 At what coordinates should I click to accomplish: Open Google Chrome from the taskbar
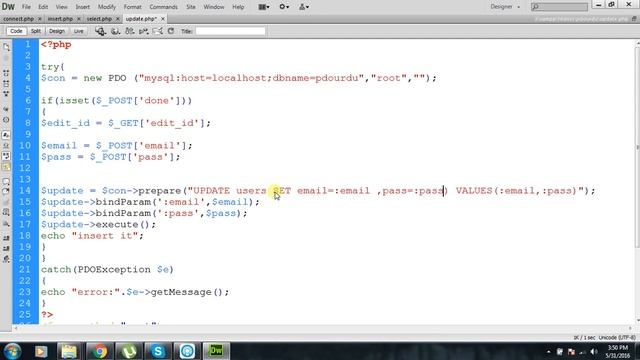click(99, 351)
